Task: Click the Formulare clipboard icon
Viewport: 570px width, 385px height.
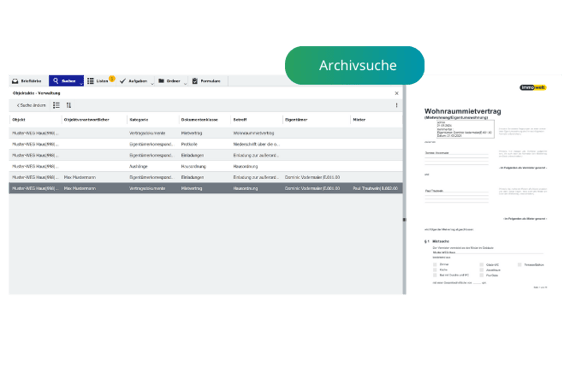Action: click(195, 81)
